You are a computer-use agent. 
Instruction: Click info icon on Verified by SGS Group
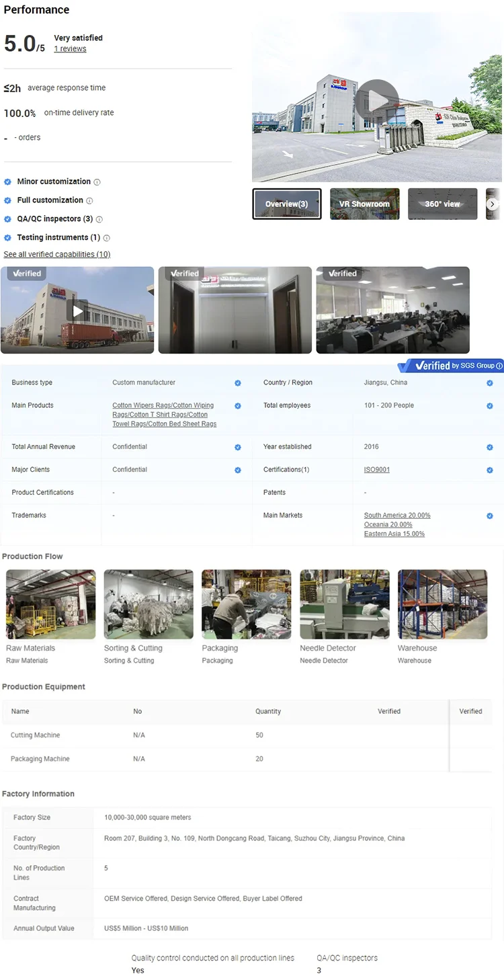(499, 366)
